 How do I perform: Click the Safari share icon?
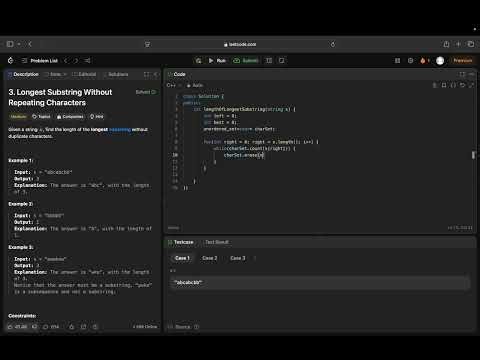[x=446, y=44]
